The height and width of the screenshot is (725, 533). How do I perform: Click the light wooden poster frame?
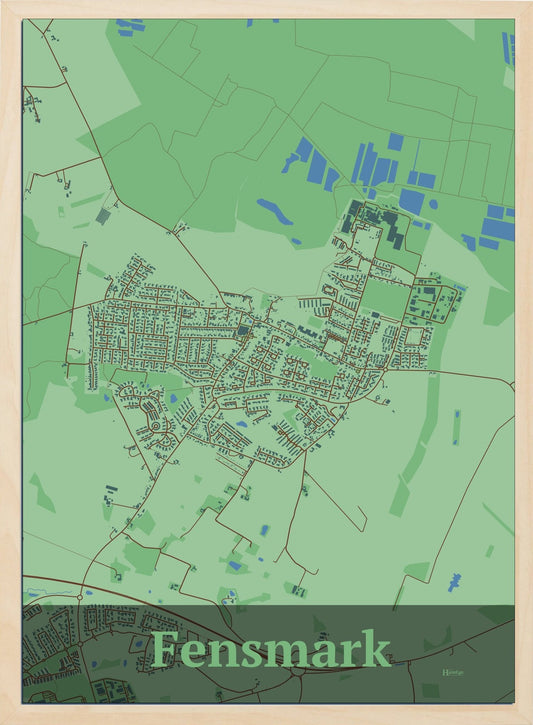pos(266,8)
